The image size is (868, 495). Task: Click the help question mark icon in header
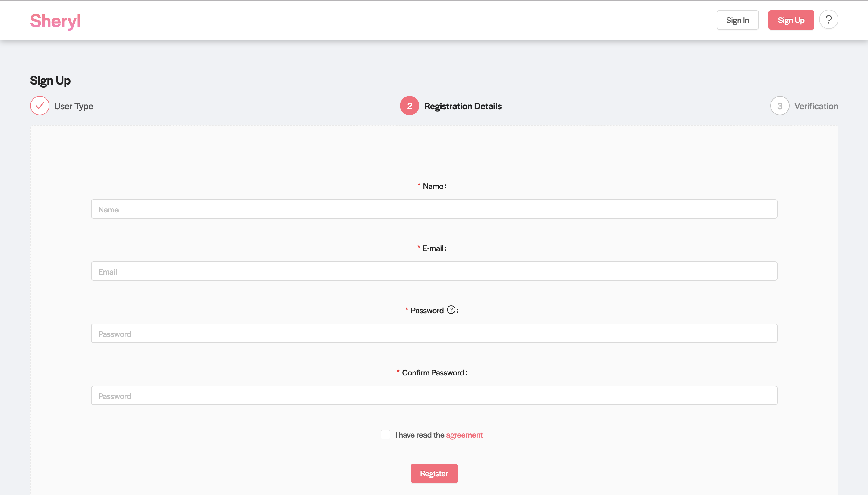tap(828, 20)
